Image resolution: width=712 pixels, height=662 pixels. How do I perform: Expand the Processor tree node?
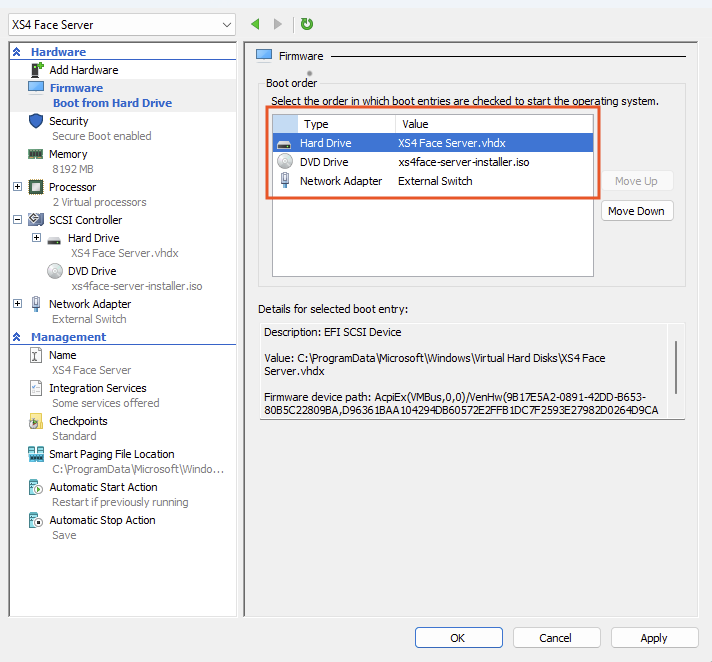[18, 187]
